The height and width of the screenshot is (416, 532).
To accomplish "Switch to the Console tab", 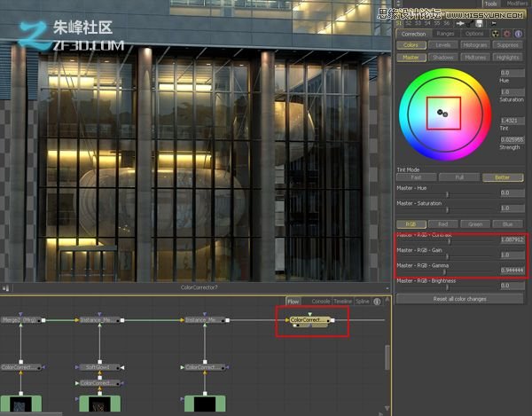I will tap(321, 302).
